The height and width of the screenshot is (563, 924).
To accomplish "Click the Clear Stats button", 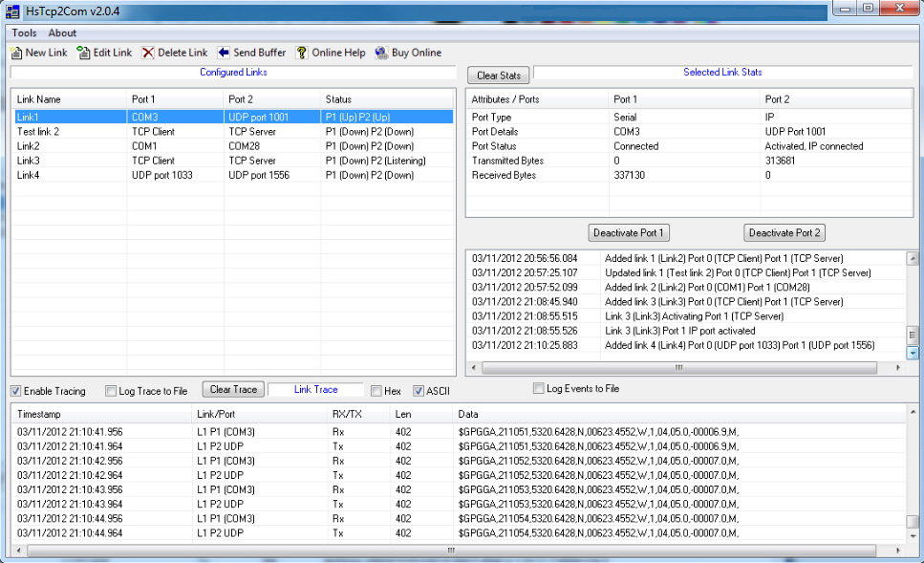I will (498, 76).
